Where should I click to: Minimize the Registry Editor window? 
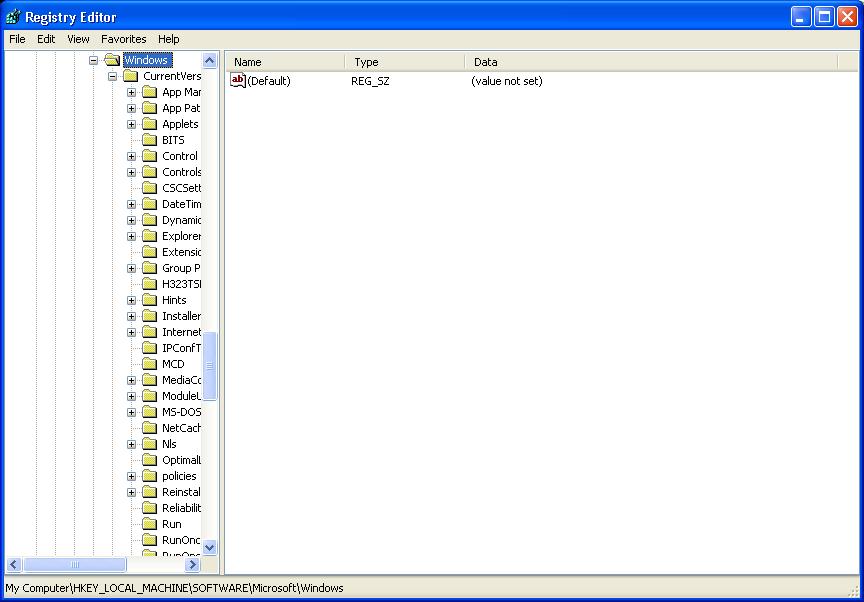point(801,17)
